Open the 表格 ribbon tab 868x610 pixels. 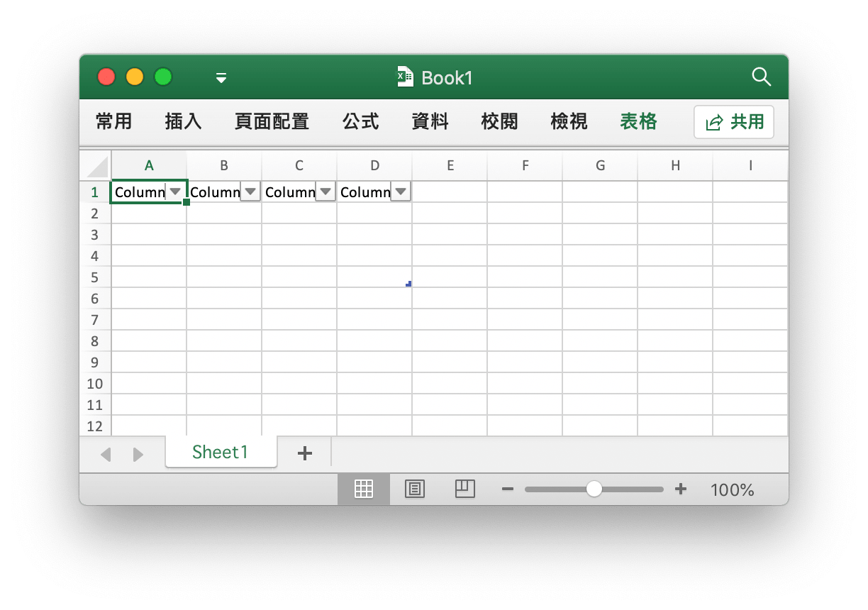click(637, 121)
